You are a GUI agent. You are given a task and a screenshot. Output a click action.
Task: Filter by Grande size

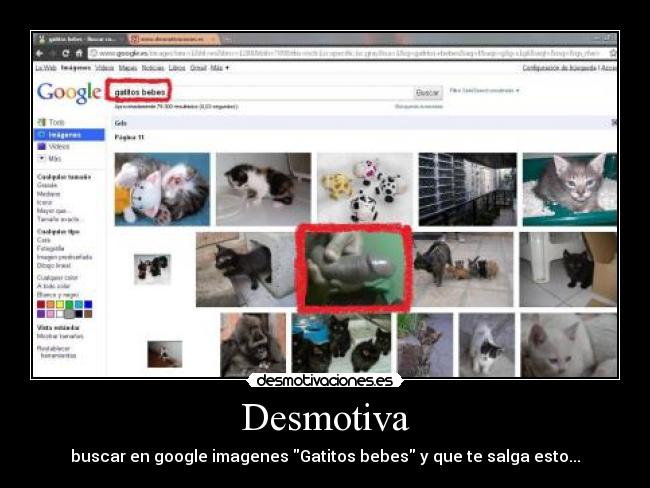47,185
